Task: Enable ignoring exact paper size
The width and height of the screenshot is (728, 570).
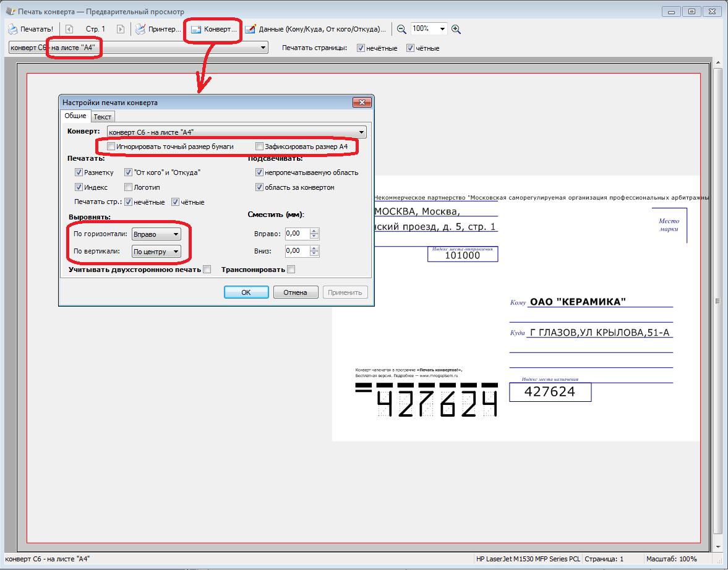Action: coord(111,147)
